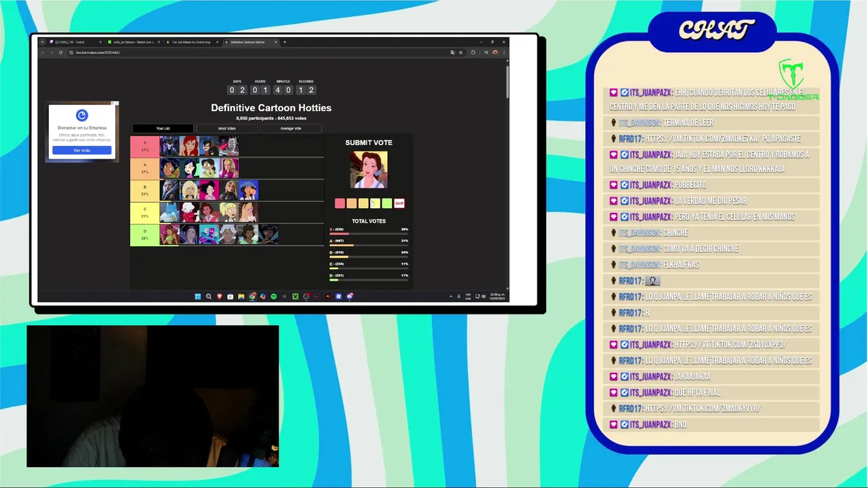Click the Windows Start button
Image resolution: width=868 pixels, height=488 pixels.
point(198,296)
